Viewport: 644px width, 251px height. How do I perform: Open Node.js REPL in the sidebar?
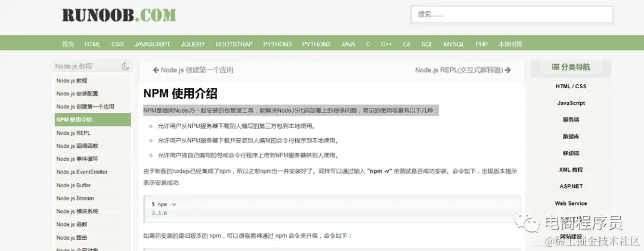point(73,133)
